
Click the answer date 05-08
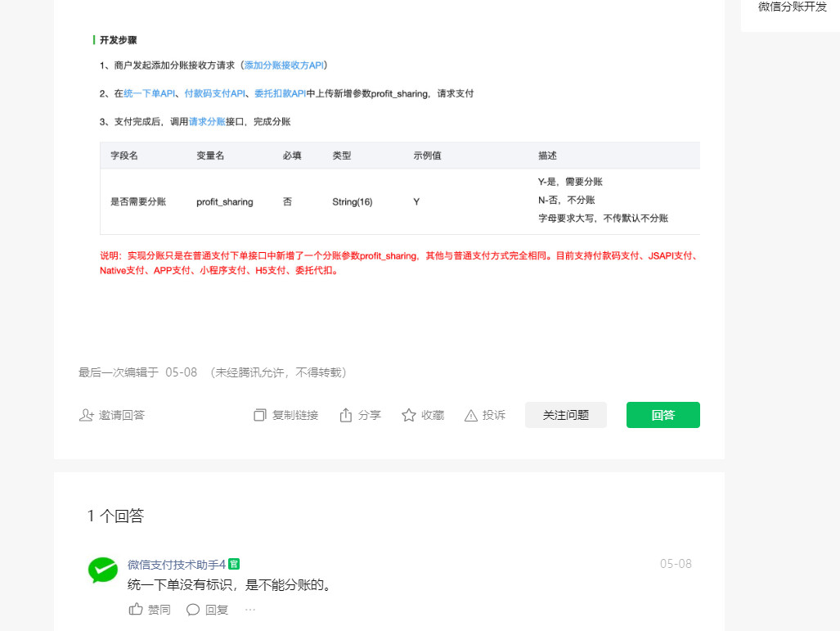[676, 564]
